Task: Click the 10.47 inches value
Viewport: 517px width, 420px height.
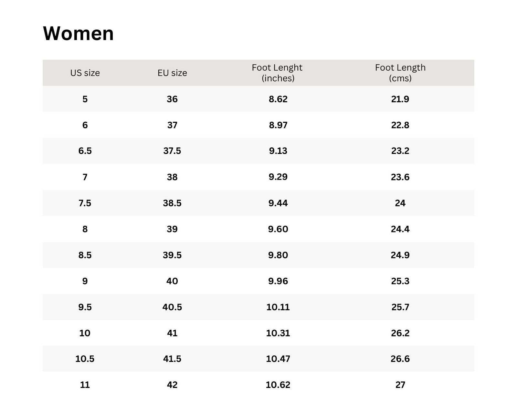Action: tap(278, 359)
